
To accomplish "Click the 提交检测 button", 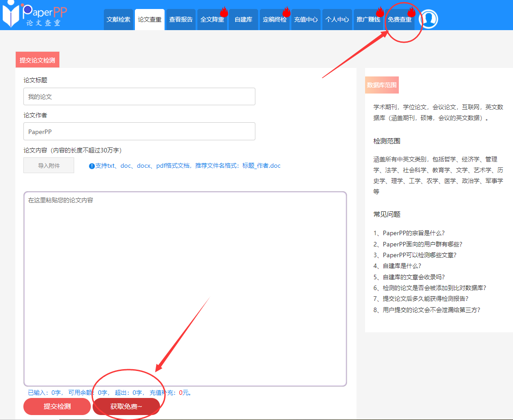I will pyautogui.click(x=57, y=407).
